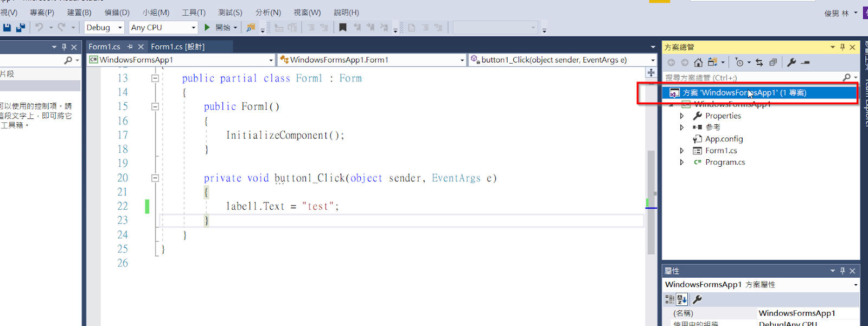Click the Save icon in toolbar
This screenshot has height=326, width=868.
pos(7,27)
